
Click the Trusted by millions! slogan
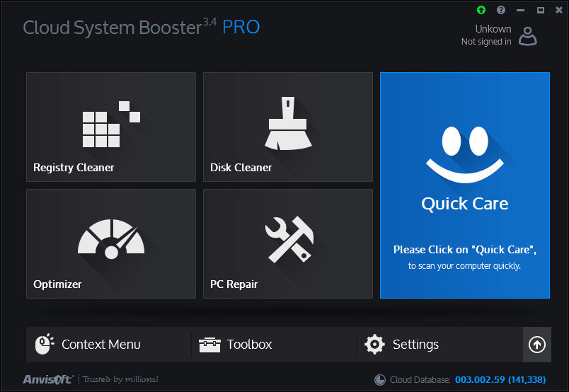120,379
